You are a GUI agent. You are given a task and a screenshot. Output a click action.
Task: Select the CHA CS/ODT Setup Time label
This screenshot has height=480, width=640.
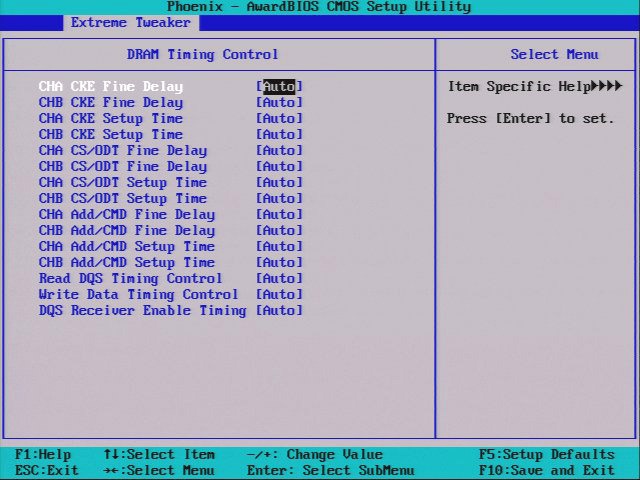click(x=123, y=183)
